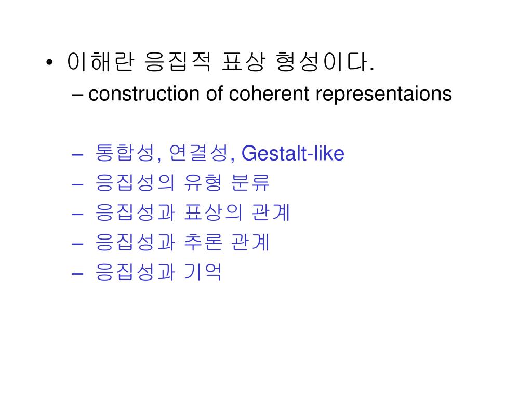532x399 pixels.
Task: Click the blue word 표상의
Action: 214,212
